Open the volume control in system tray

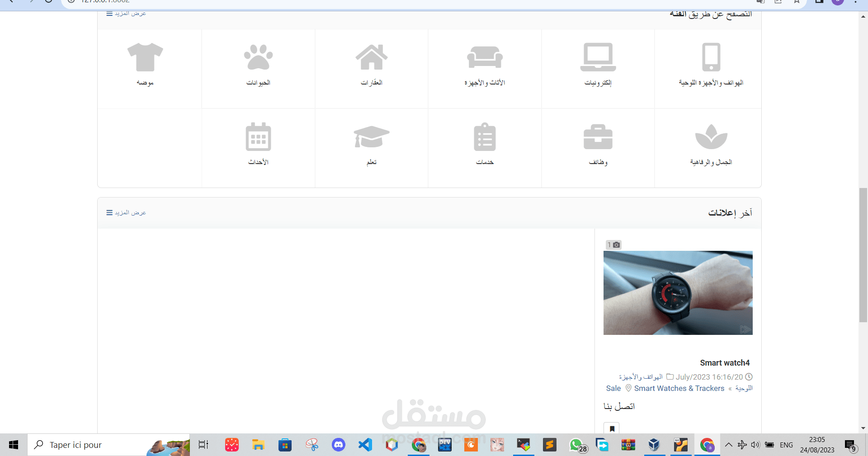755,445
